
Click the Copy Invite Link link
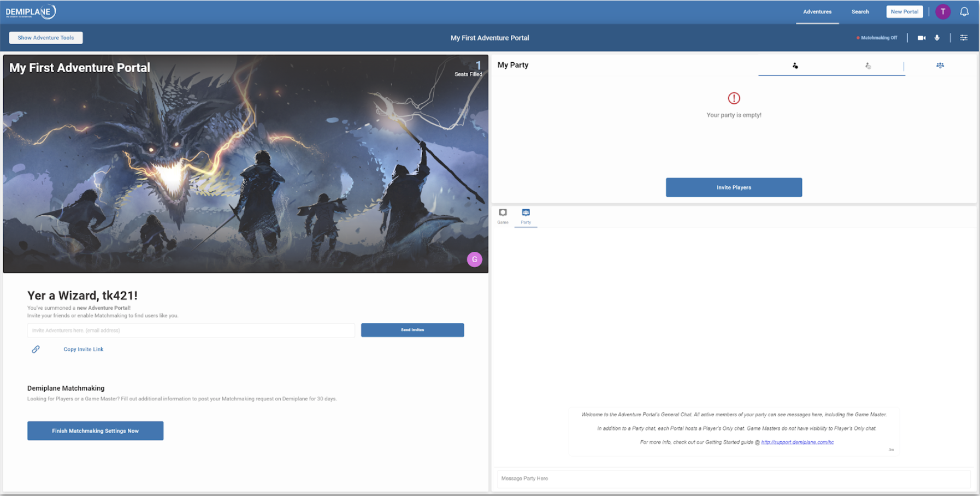(x=84, y=349)
